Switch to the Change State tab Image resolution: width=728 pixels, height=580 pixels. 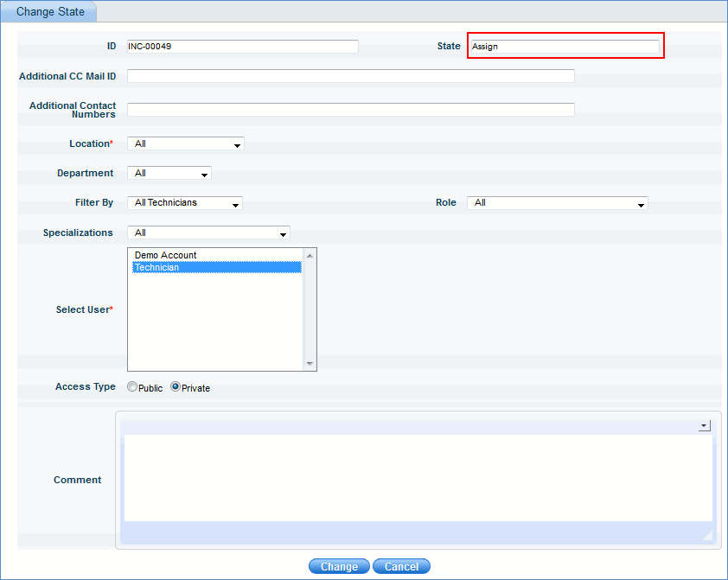tap(49, 12)
